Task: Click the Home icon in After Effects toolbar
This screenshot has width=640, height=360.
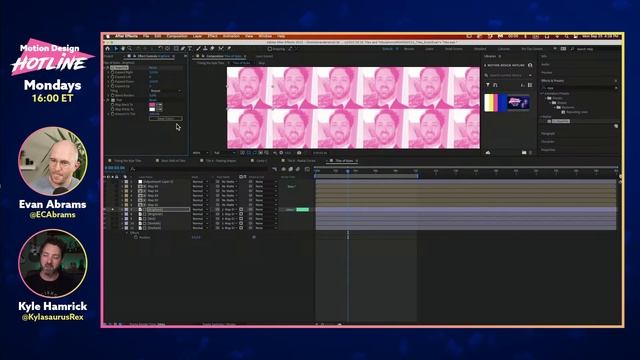Action: (x=108, y=48)
